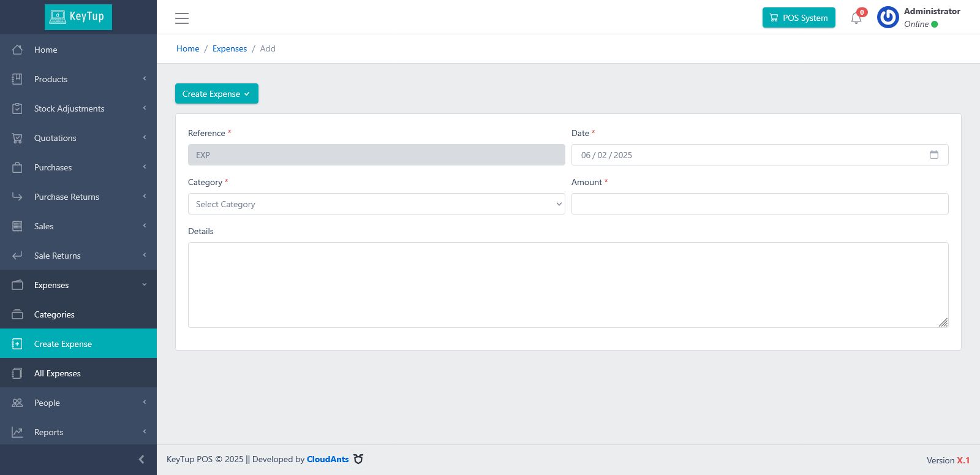Viewport: 980px width, 475px height.
Task: Click the Home house icon in sidebar
Action: (x=17, y=50)
